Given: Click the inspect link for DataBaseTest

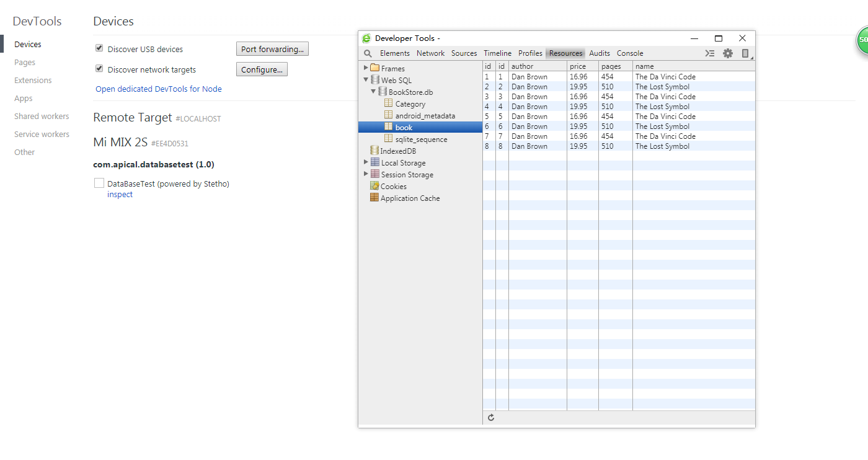Looking at the screenshot, I should click(x=120, y=195).
